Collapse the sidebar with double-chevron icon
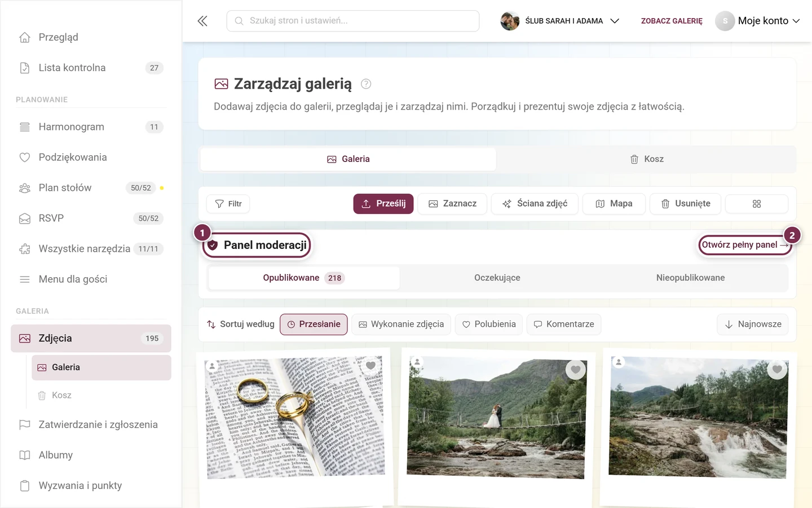The width and height of the screenshot is (812, 508). (x=202, y=21)
